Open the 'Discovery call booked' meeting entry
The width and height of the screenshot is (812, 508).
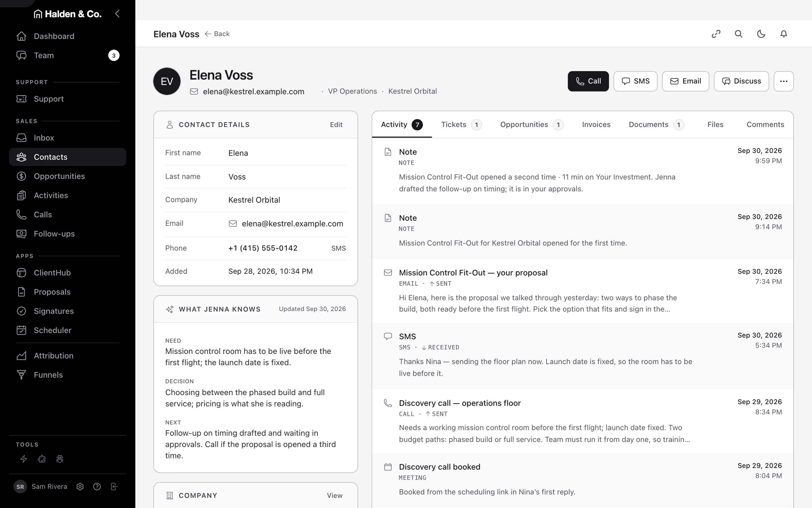pyautogui.click(x=582, y=480)
